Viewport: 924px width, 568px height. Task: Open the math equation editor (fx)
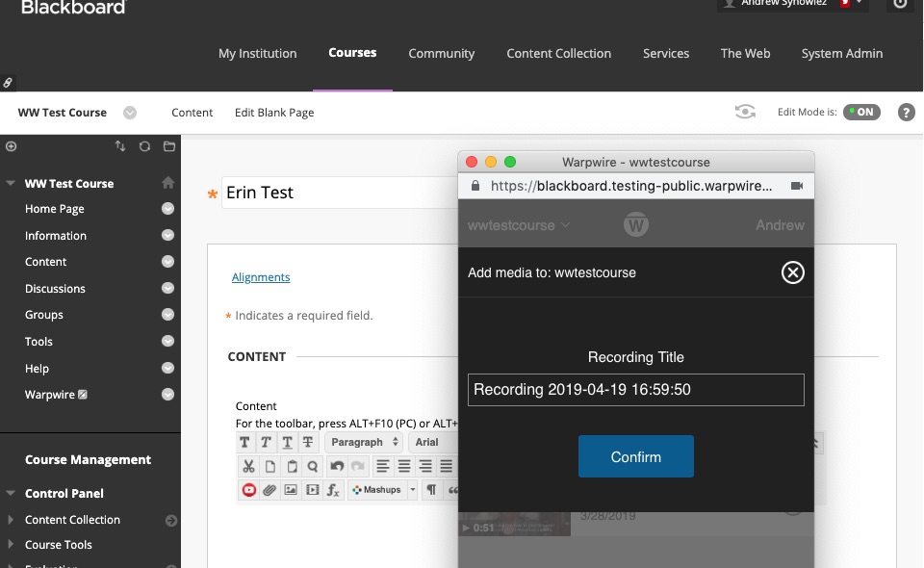click(x=333, y=490)
